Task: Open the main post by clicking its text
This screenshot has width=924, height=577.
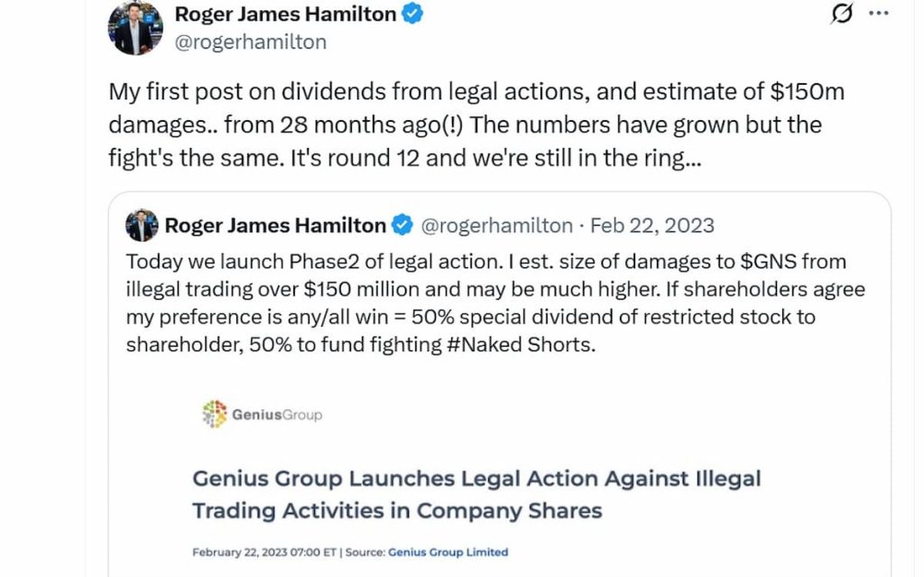Action: [x=451, y=125]
